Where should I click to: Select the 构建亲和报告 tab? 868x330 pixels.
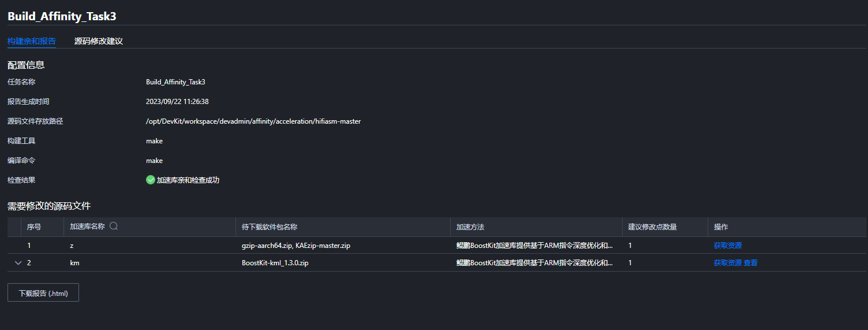pyautogui.click(x=32, y=41)
